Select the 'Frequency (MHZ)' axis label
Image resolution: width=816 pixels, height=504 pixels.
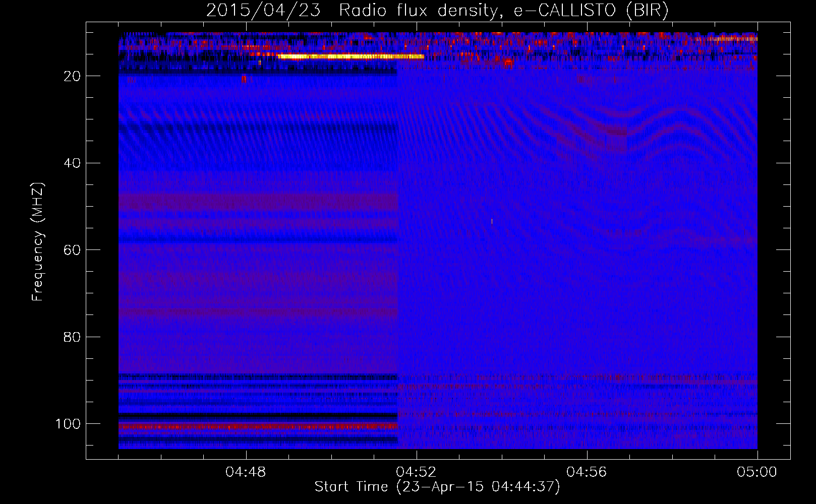click(x=38, y=242)
